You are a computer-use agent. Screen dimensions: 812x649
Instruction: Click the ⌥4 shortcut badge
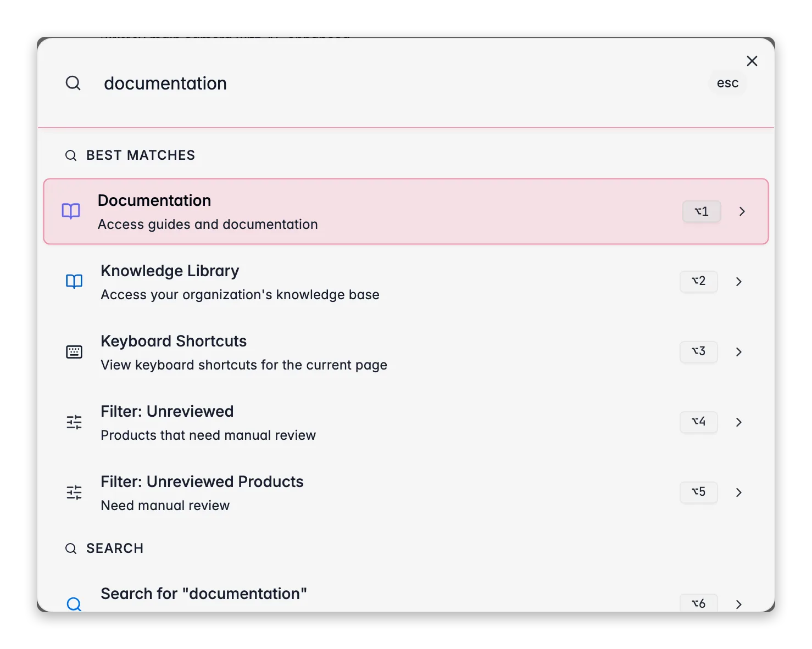click(699, 422)
